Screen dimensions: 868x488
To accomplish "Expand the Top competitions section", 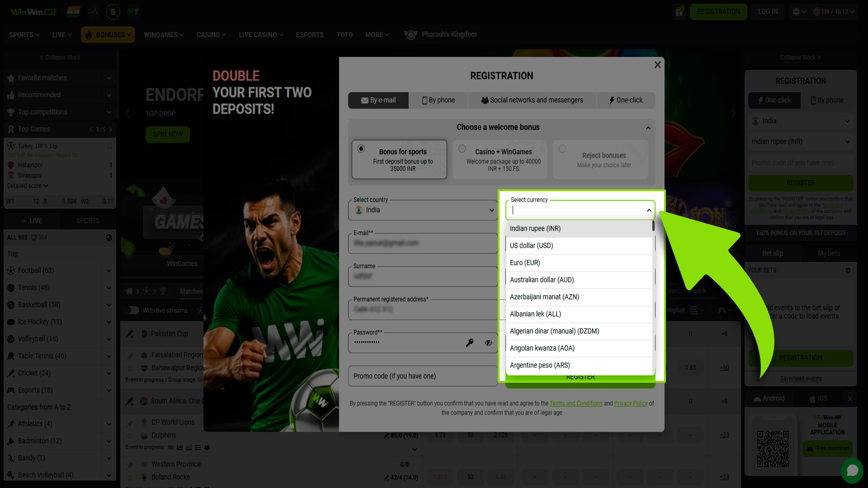I will (108, 113).
